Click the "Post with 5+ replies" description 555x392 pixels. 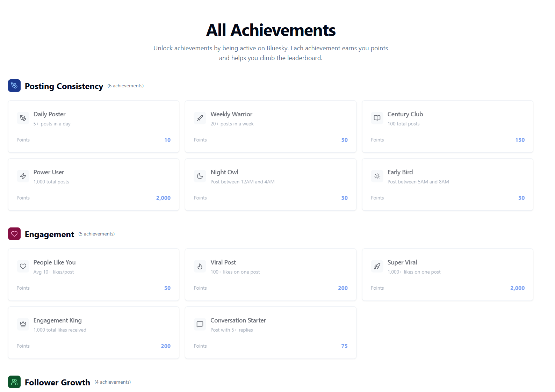[x=232, y=330]
